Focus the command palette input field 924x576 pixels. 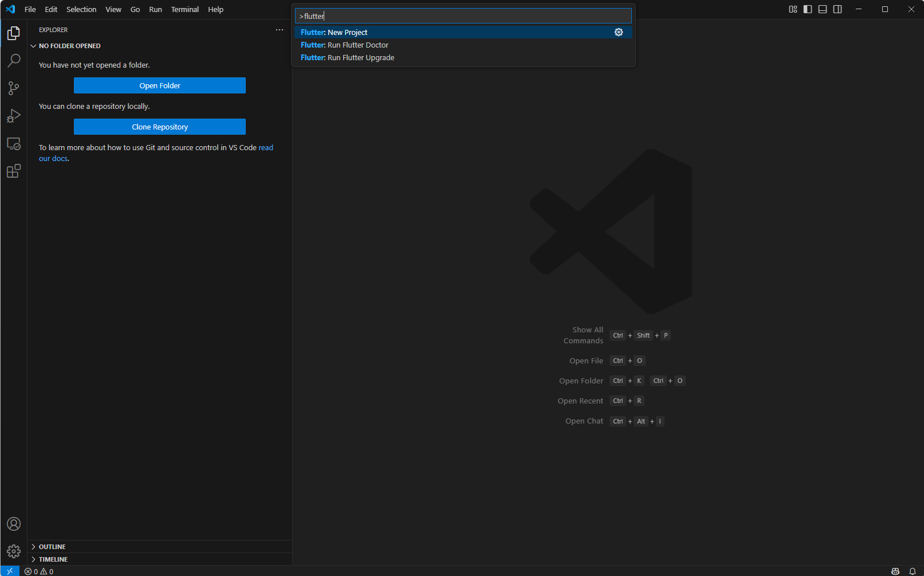[463, 16]
